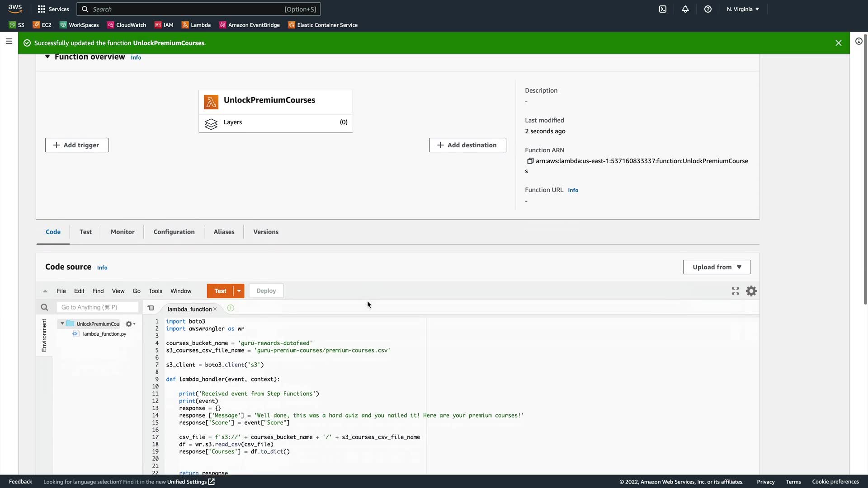The height and width of the screenshot is (488, 868).
Task: Expand the Upload from dropdown
Action: pos(717,267)
